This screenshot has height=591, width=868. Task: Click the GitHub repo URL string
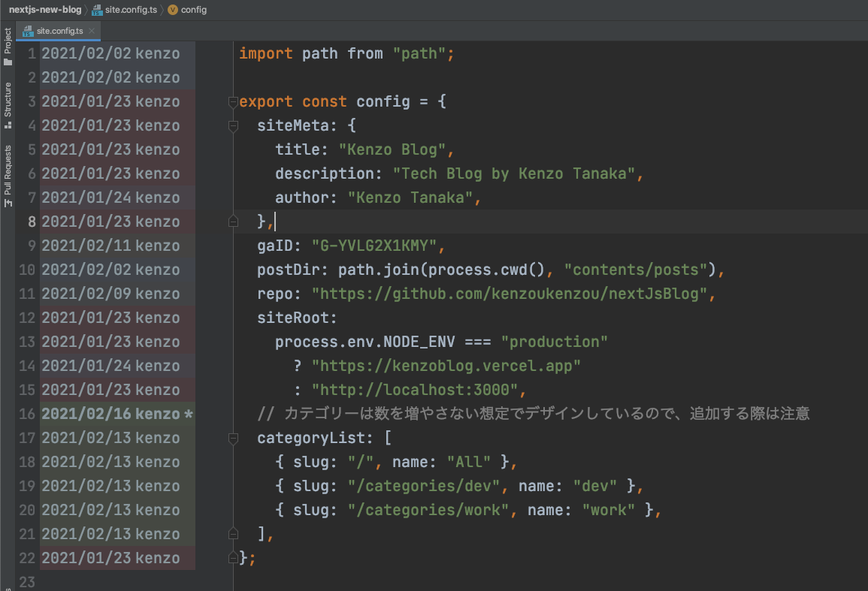510,294
